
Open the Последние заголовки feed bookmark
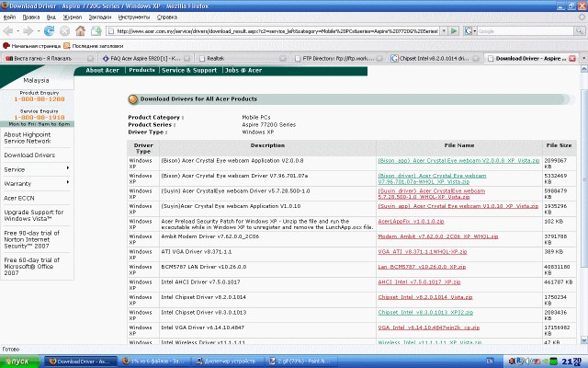[94, 46]
